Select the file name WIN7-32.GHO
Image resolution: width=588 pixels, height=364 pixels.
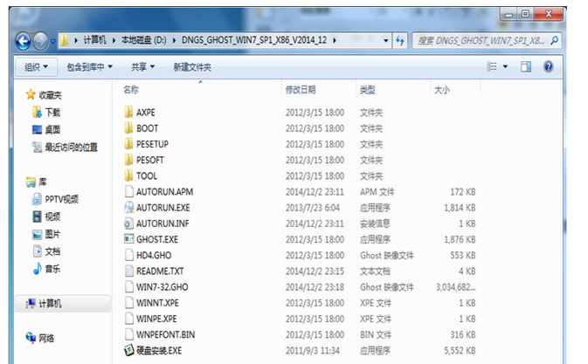(x=162, y=287)
